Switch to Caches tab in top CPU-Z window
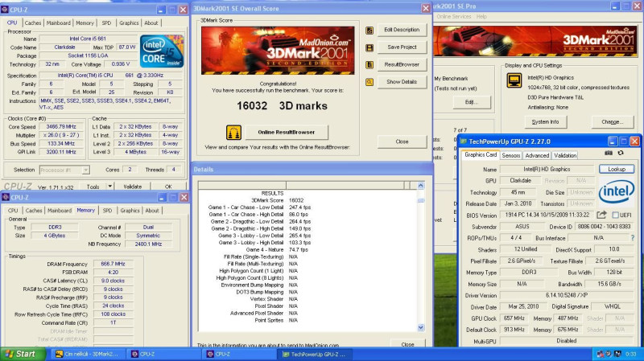 pos(33,23)
